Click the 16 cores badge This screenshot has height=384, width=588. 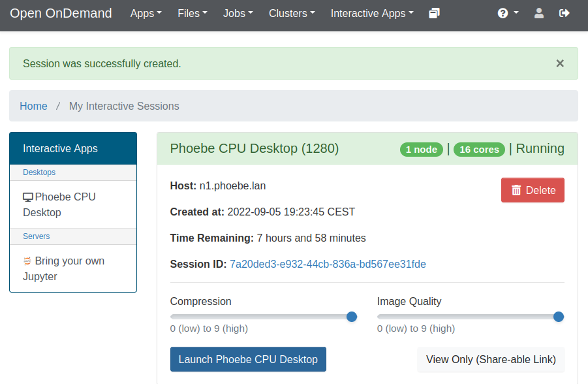tap(479, 150)
